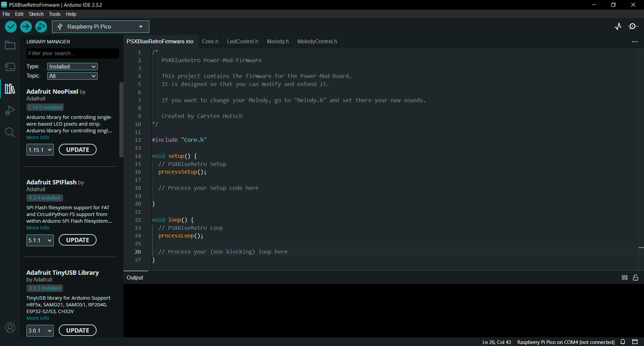Open the Topic filter dropdown
The image size is (644, 346).
pos(72,76)
